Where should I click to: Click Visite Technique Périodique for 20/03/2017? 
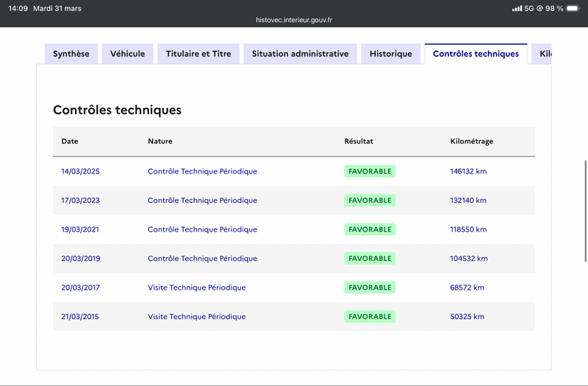click(x=196, y=287)
